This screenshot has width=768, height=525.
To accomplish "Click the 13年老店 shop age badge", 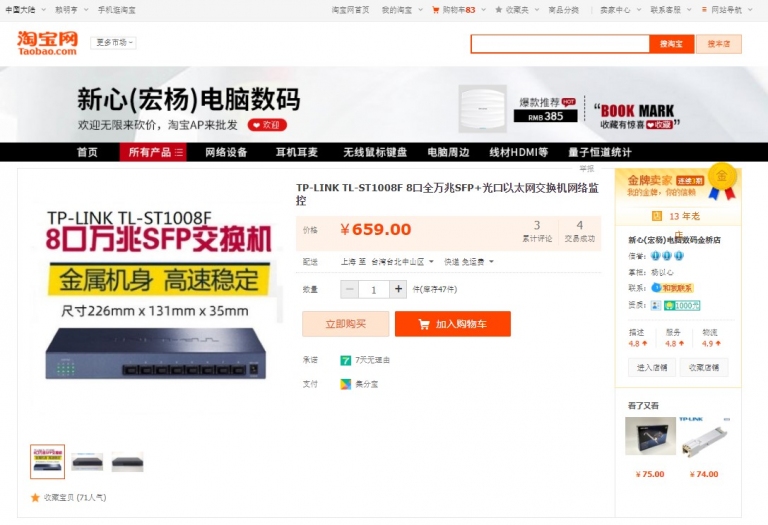I will coord(677,216).
